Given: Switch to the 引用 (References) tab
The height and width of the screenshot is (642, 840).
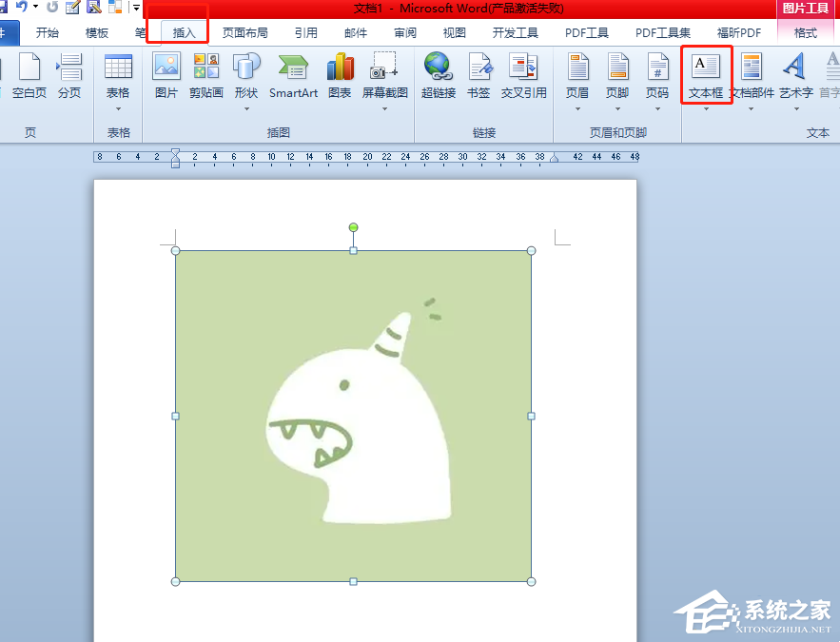Looking at the screenshot, I should coord(306,33).
